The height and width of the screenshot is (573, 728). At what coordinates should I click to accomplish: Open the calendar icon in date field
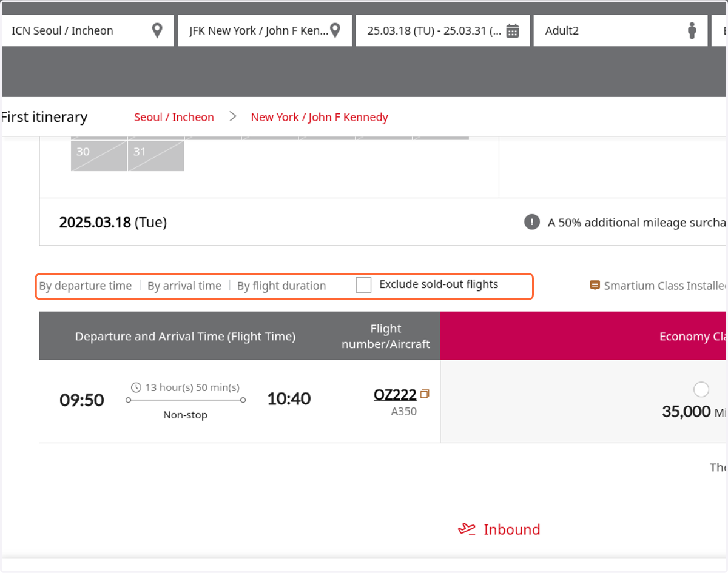point(513,31)
